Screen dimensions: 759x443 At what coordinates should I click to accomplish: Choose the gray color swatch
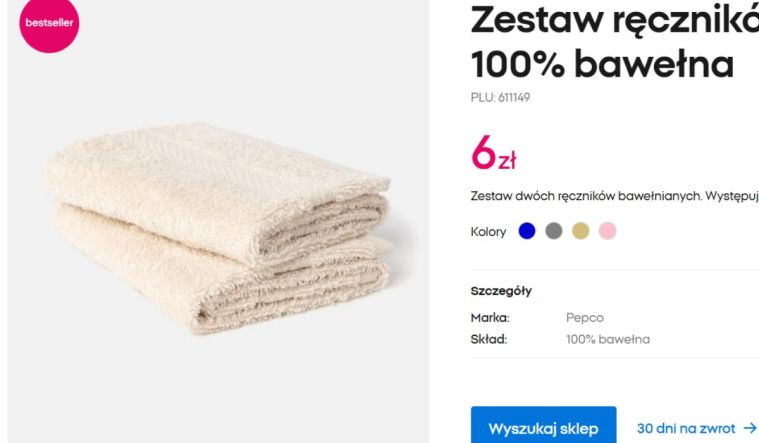click(x=554, y=231)
